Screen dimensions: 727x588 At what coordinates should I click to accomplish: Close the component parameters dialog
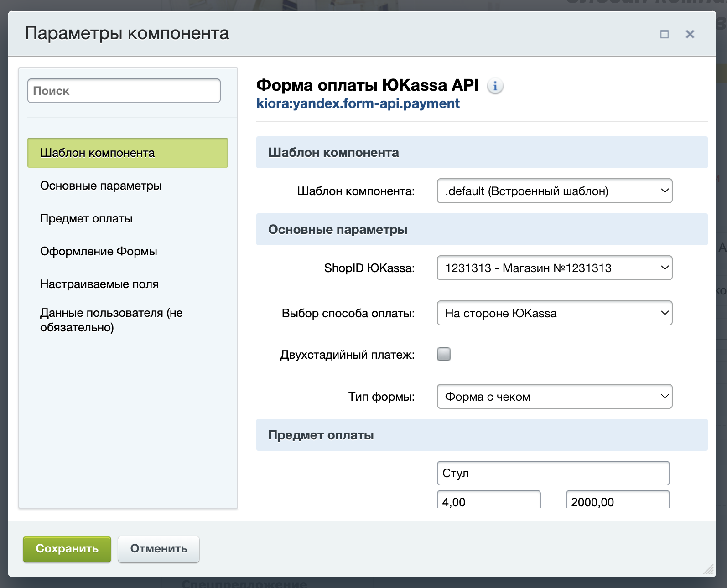(x=690, y=34)
